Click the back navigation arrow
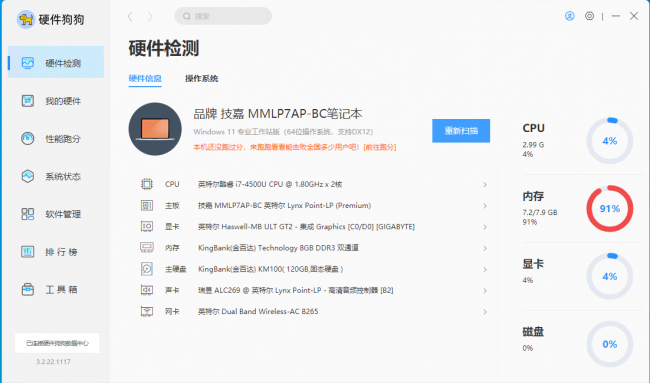The height and width of the screenshot is (383, 650). (x=130, y=17)
